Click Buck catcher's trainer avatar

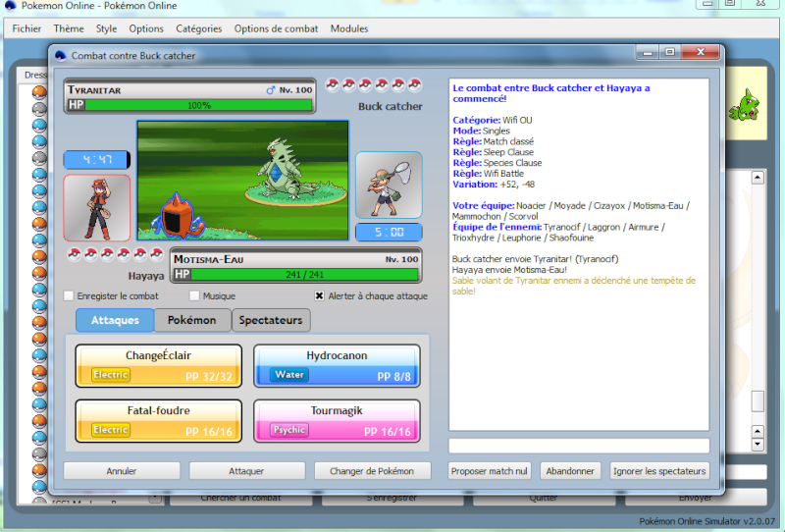click(x=389, y=185)
